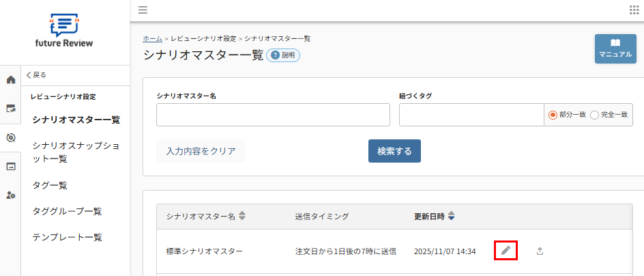Click the future Review logo
This screenshot has height=276, width=644.
(x=65, y=31)
